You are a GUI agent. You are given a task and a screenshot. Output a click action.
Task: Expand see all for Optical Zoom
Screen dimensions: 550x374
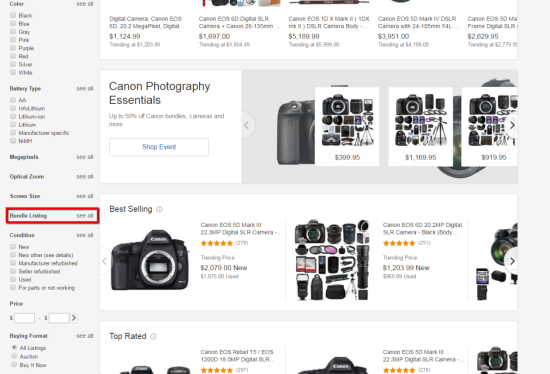click(x=85, y=176)
